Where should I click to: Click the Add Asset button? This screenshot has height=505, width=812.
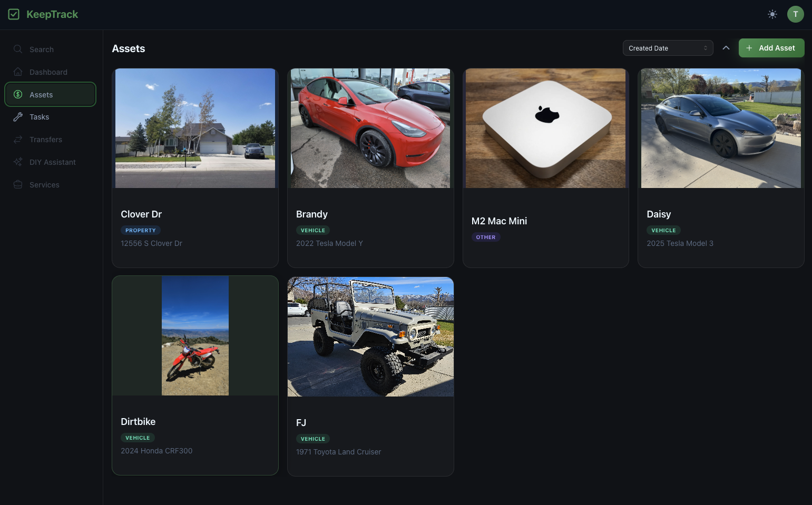[771, 48]
